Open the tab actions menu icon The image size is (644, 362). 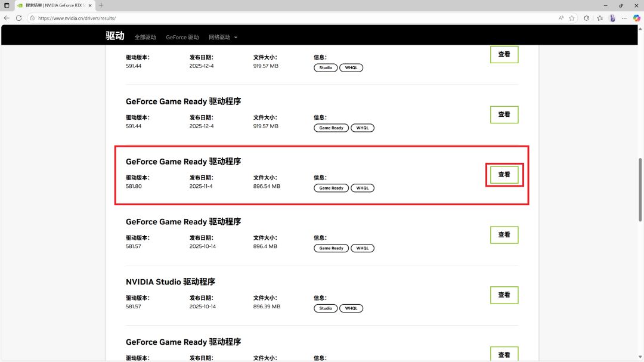point(7,5)
